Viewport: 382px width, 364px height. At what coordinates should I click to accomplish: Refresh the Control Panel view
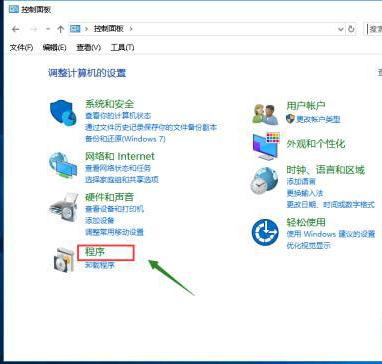pyautogui.click(x=351, y=29)
